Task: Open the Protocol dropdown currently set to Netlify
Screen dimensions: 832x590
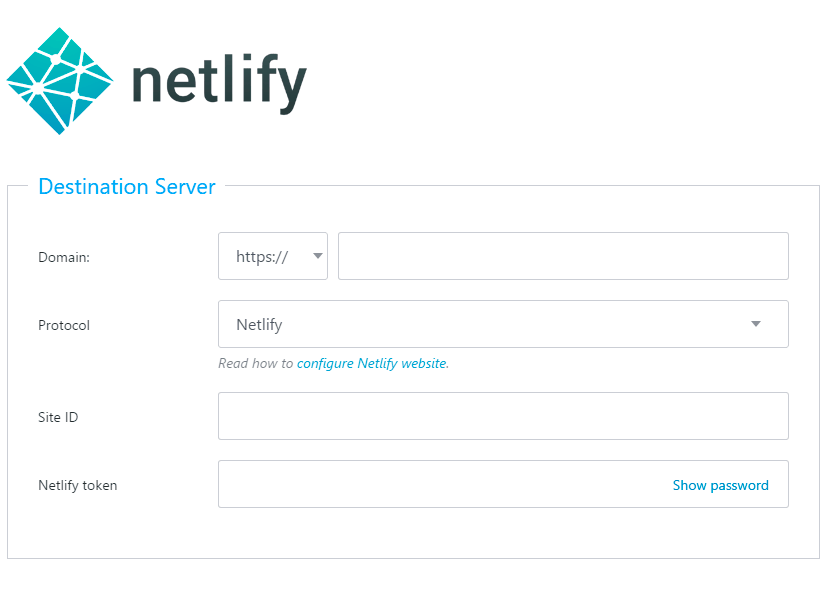Action: (503, 324)
